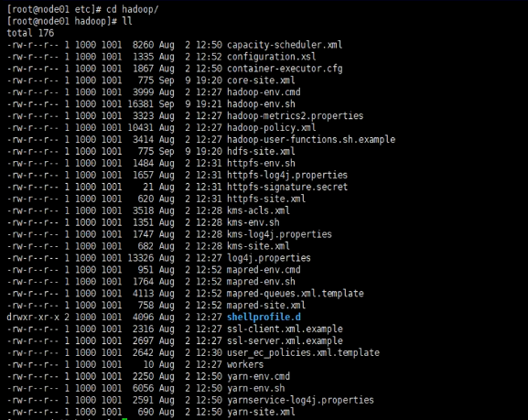Click the workers file name

245,364
